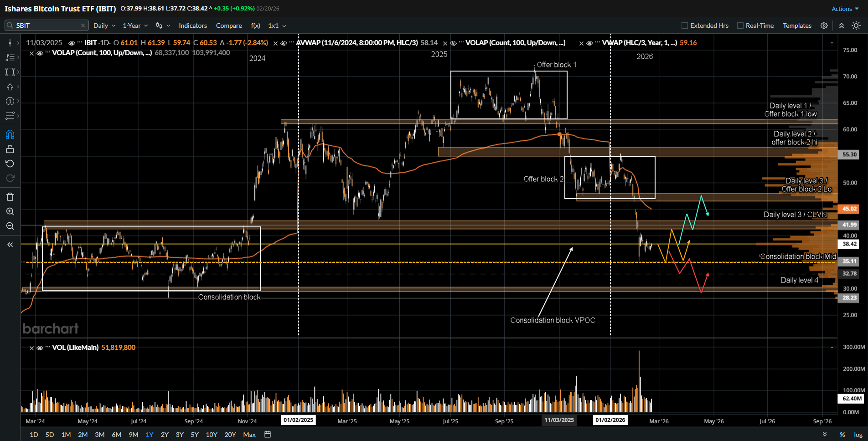Open the Compare menu
868x441 pixels.
click(x=229, y=26)
